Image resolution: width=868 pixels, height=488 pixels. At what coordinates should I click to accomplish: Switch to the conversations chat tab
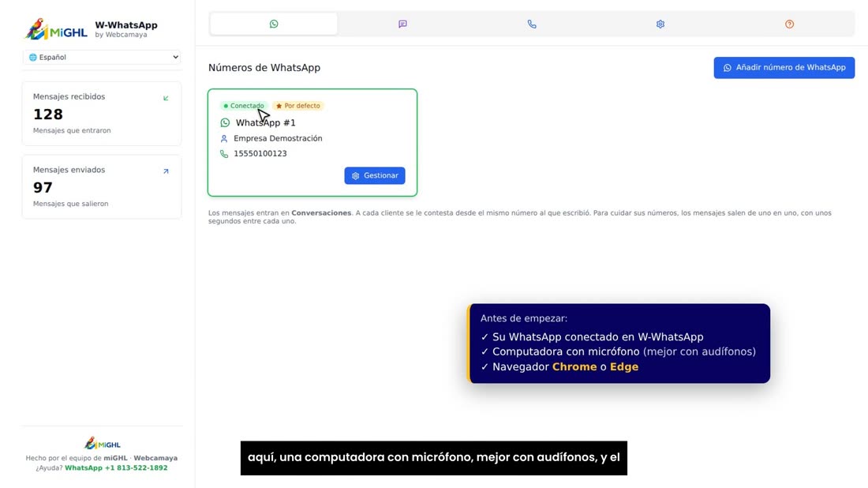coord(402,24)
